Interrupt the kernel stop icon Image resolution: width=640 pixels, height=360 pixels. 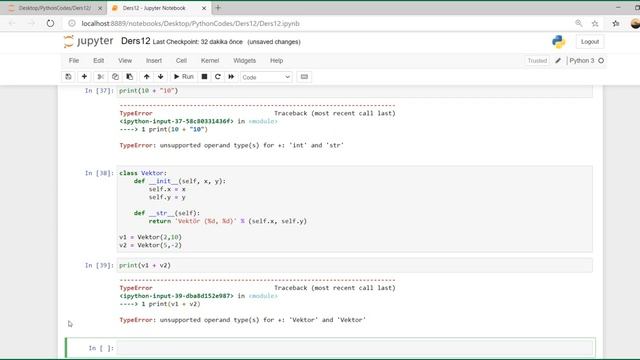click(204, 77)
